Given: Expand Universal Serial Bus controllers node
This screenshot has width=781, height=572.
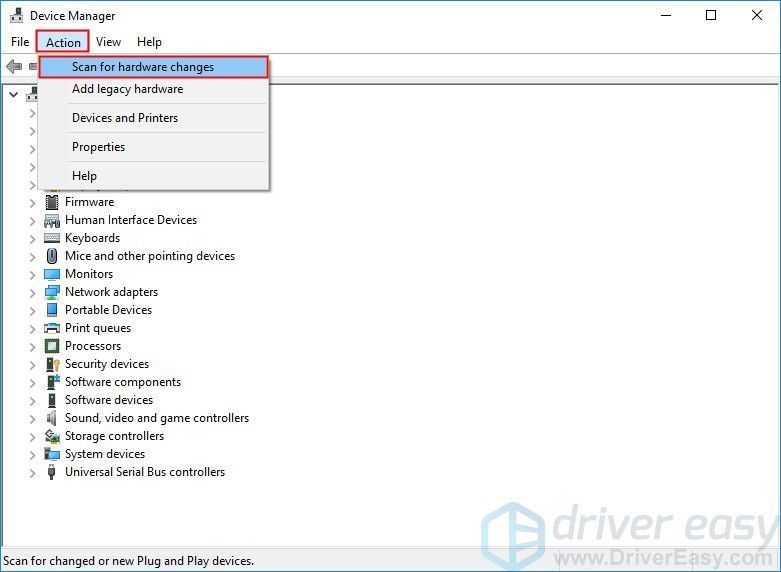Looking at the screenshot, I should [x=32, y=473].
